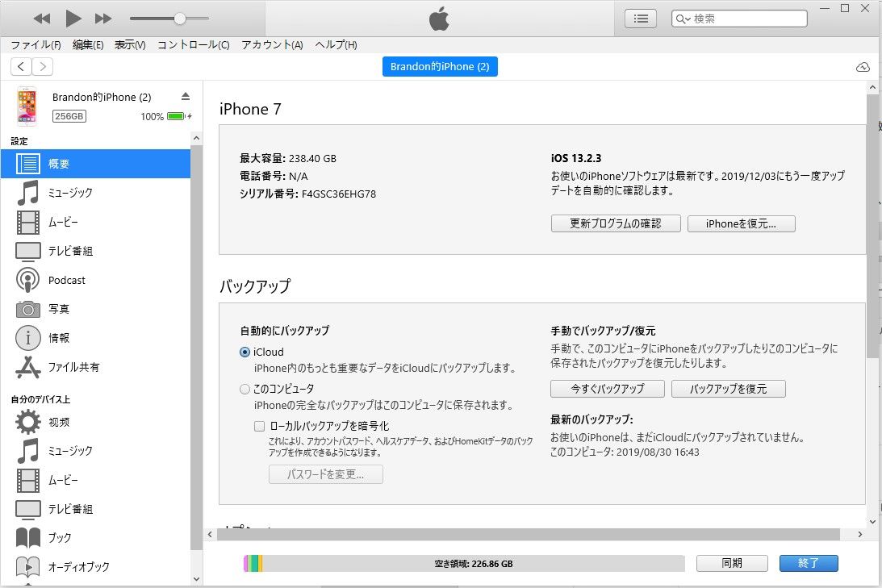Open the 表示(V) menu

(130, 45)
